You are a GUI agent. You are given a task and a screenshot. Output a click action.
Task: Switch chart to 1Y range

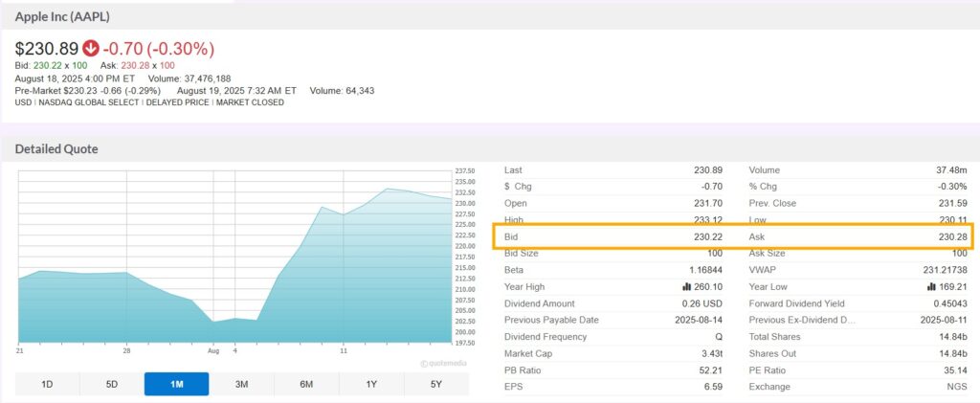tap(371, 384)
